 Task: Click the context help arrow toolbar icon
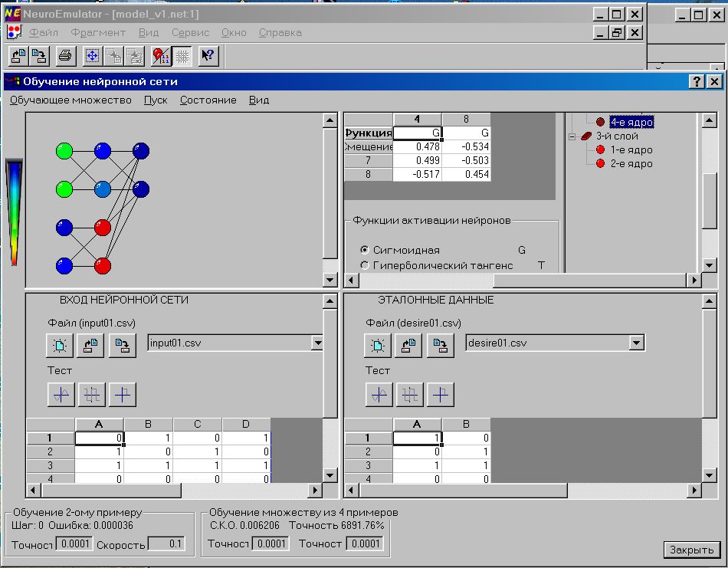point(208,55)
